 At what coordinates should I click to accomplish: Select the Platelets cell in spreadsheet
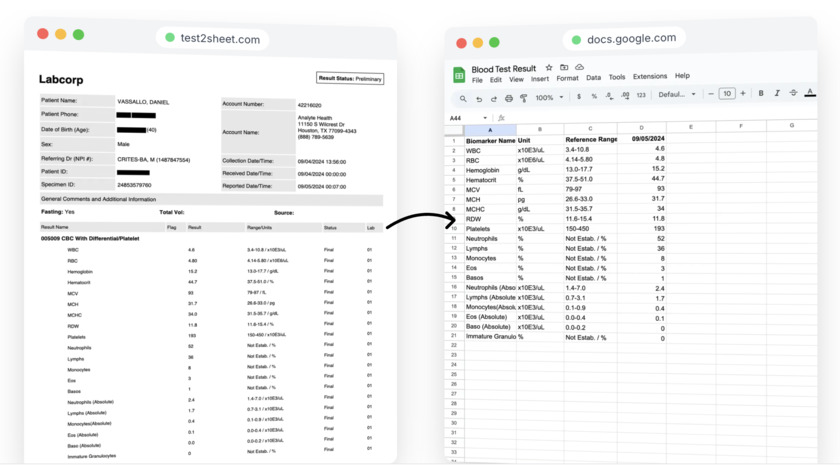click(x=490, y=229)
